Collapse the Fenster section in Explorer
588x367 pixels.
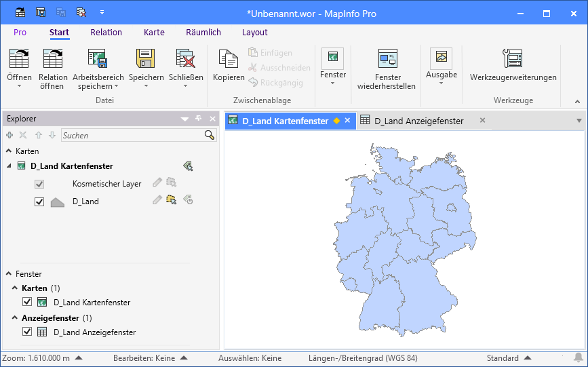[x=9, y=273]
